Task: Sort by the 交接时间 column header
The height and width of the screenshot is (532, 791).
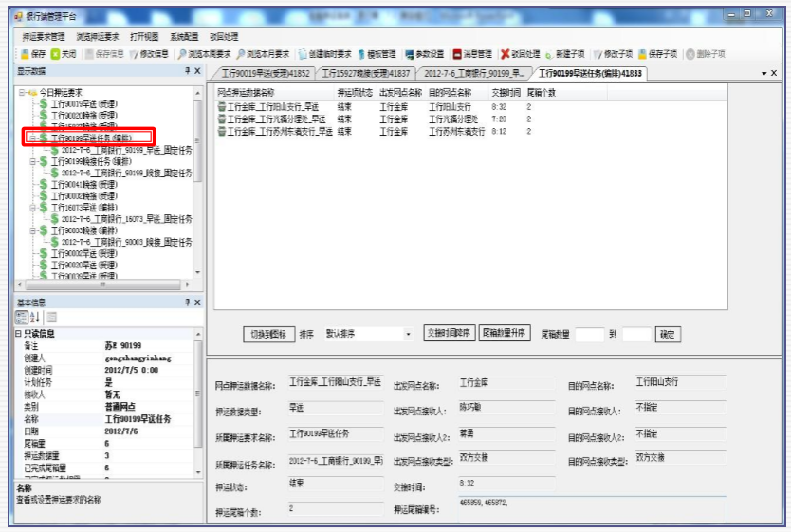Action: (506, 93)
